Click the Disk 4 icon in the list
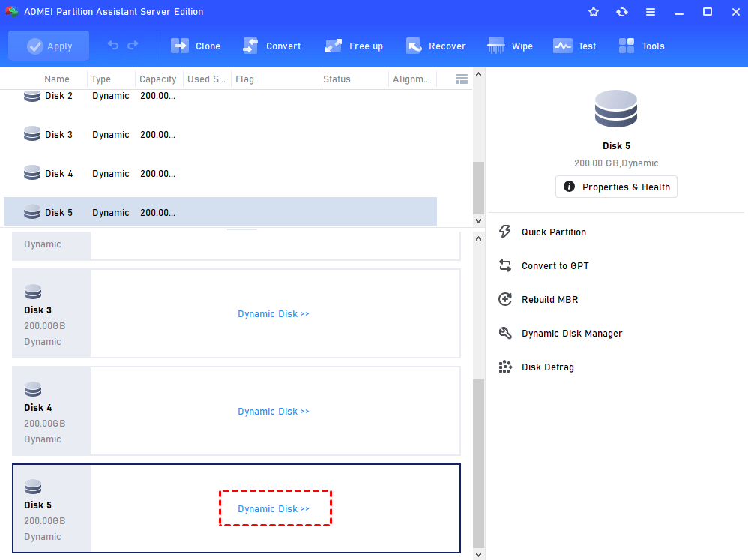 tap(32, 172)
